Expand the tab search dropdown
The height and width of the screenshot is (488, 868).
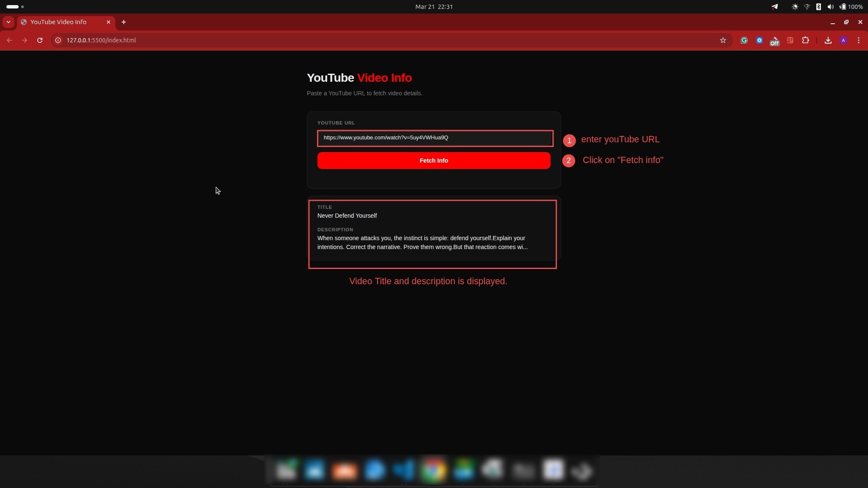pos(8,22)
